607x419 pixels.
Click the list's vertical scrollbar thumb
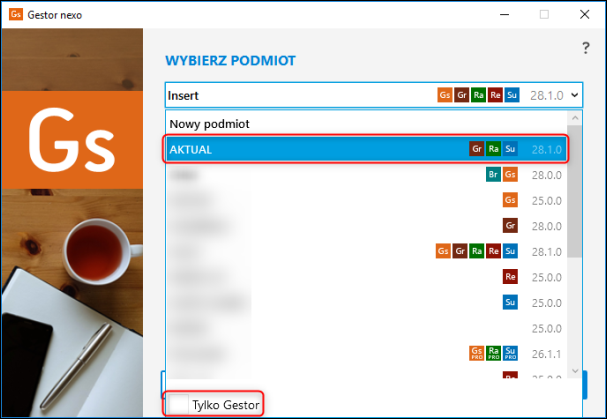tap(575, 191)
